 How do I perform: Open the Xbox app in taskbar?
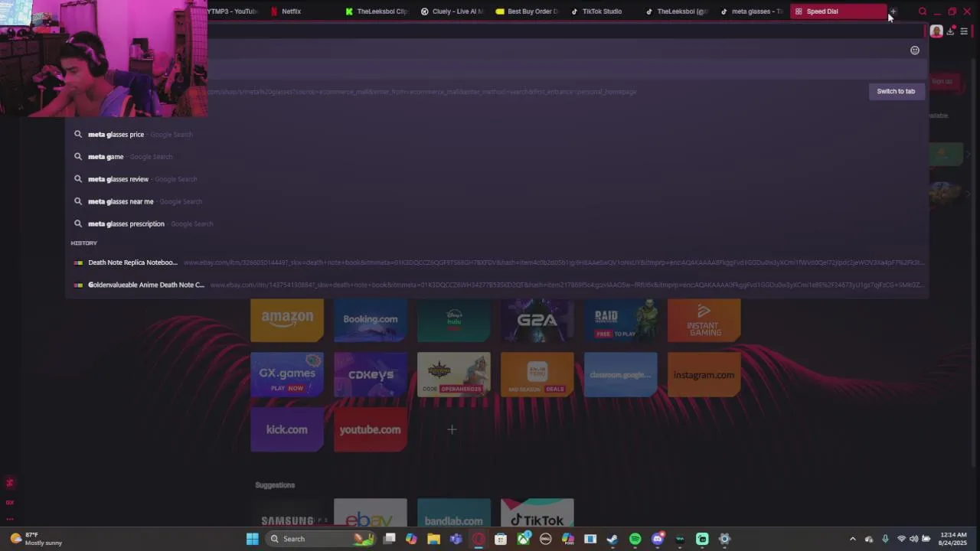click(x=523, y=539)
